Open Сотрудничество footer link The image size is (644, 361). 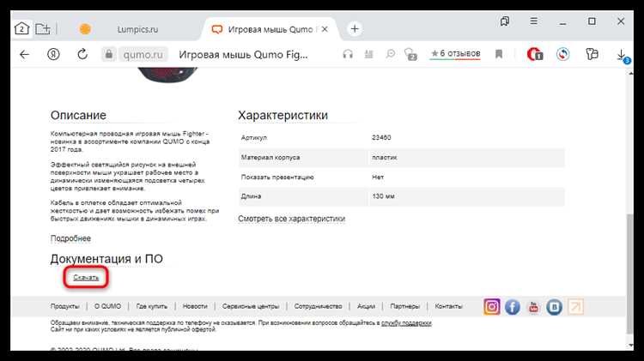pos(318,306)
